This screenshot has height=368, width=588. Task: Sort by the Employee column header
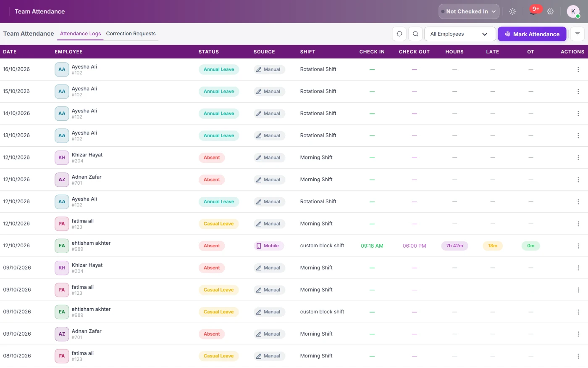coord(68,52)
